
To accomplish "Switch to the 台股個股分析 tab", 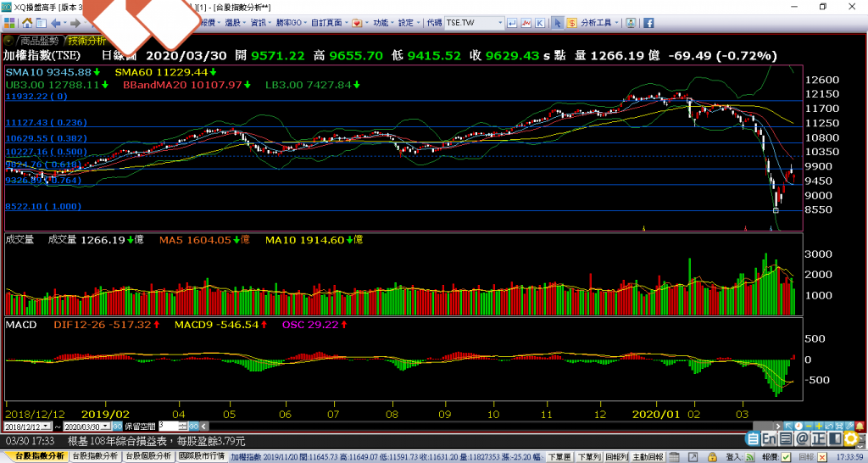I will pos(149,456).
